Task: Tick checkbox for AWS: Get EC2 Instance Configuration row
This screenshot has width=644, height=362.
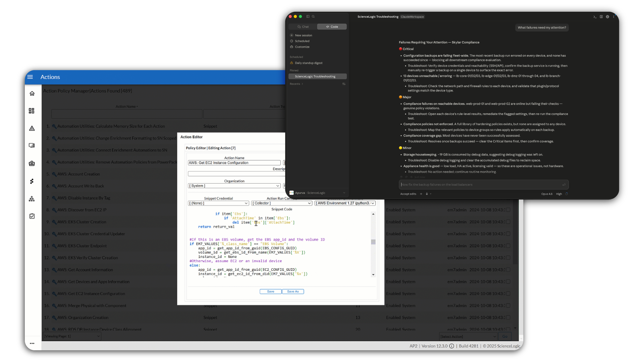Action: 508,294
